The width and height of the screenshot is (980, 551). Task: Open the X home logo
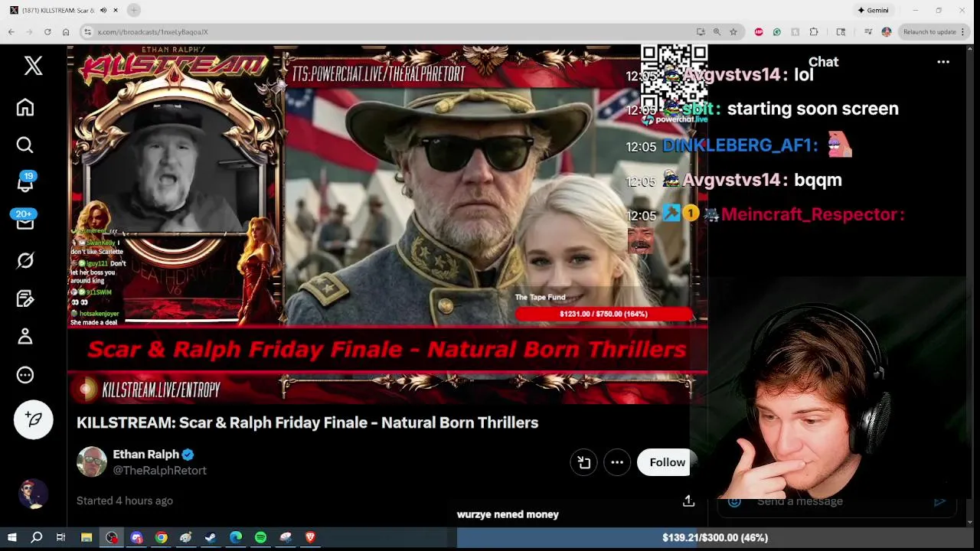(33, 66)
